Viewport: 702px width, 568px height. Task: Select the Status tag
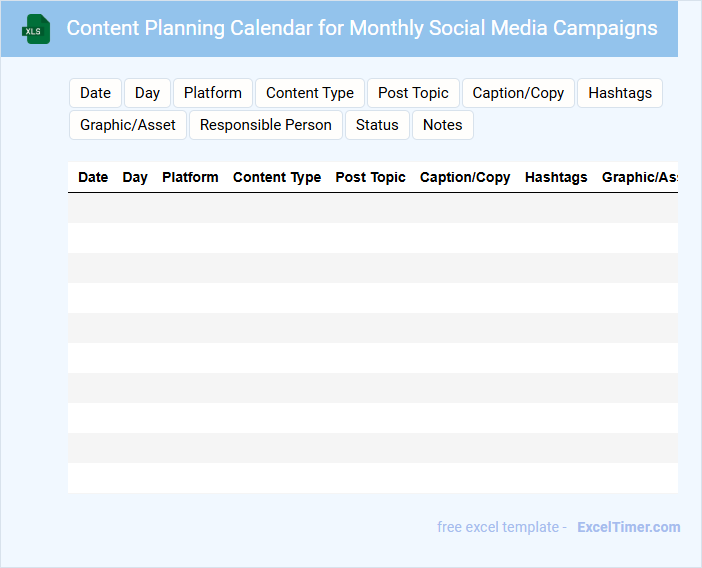377,125
